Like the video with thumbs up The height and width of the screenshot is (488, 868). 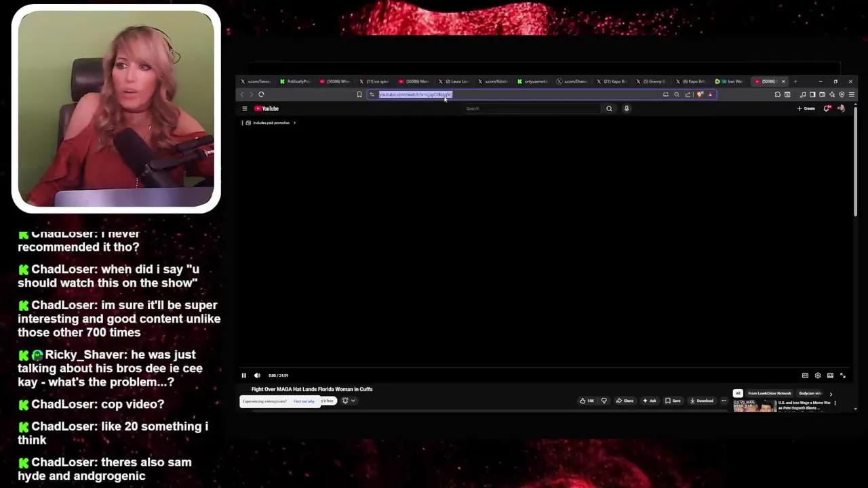pos(587,401)
